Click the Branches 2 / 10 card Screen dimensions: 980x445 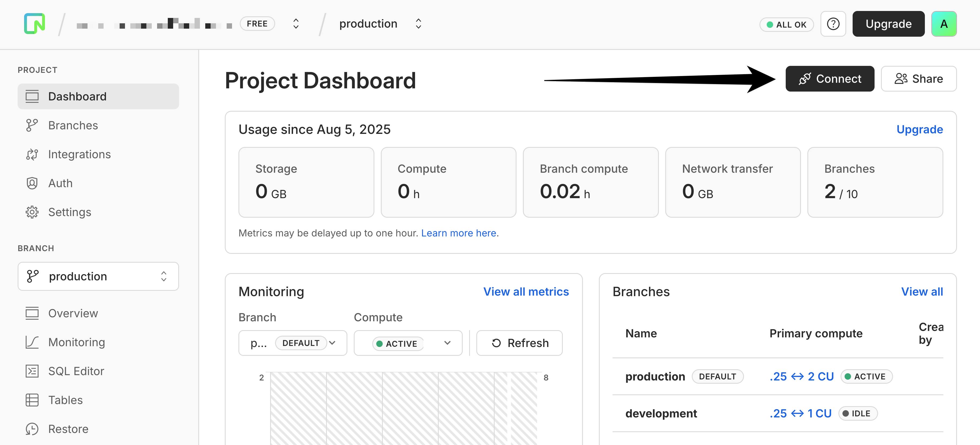pos(875,182)
